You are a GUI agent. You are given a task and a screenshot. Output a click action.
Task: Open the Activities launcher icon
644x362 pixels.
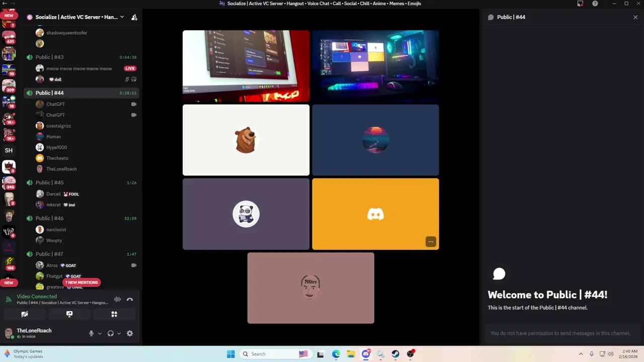point(114,314)
